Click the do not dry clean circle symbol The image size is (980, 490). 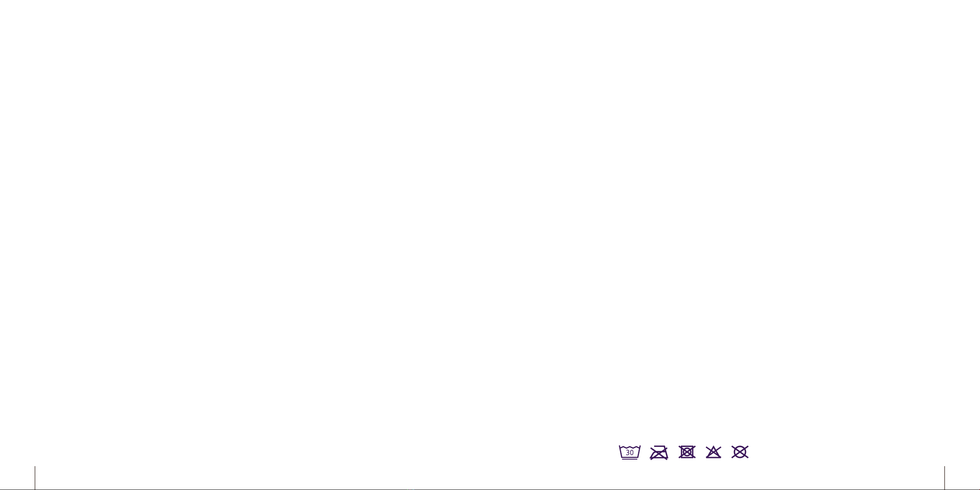pos(740,452)
